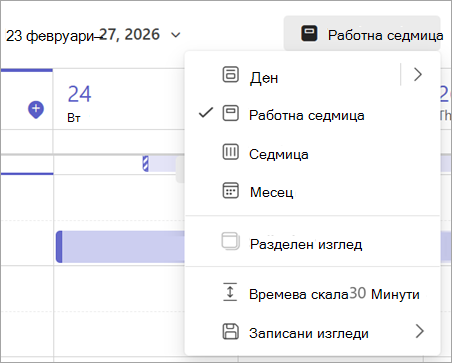The height and width of the screenshot is (363, 452).
Task: Click the work week icon in menu
Action: pos(230,113)
